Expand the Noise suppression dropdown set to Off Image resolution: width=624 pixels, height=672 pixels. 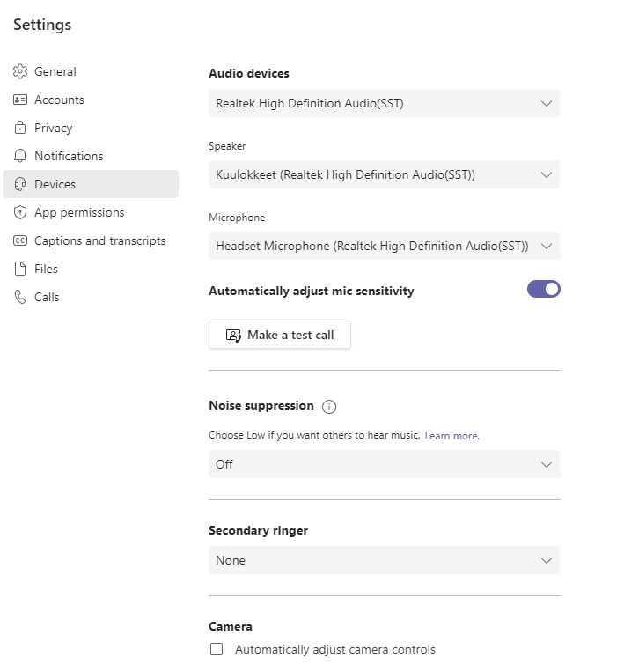(384, 464)
